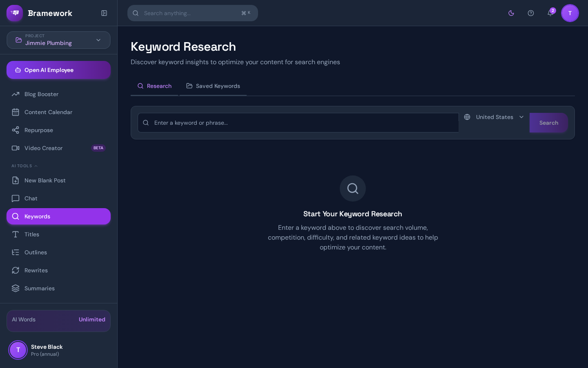The height and width of the screenshot is (368, 588).
Task: Click the Summaries layers icon
Action: click(x=16, y=288)
